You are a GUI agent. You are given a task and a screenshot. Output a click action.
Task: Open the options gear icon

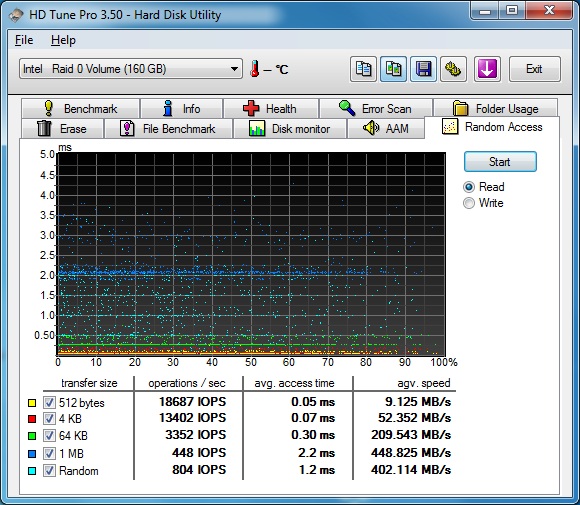[453, 69]
